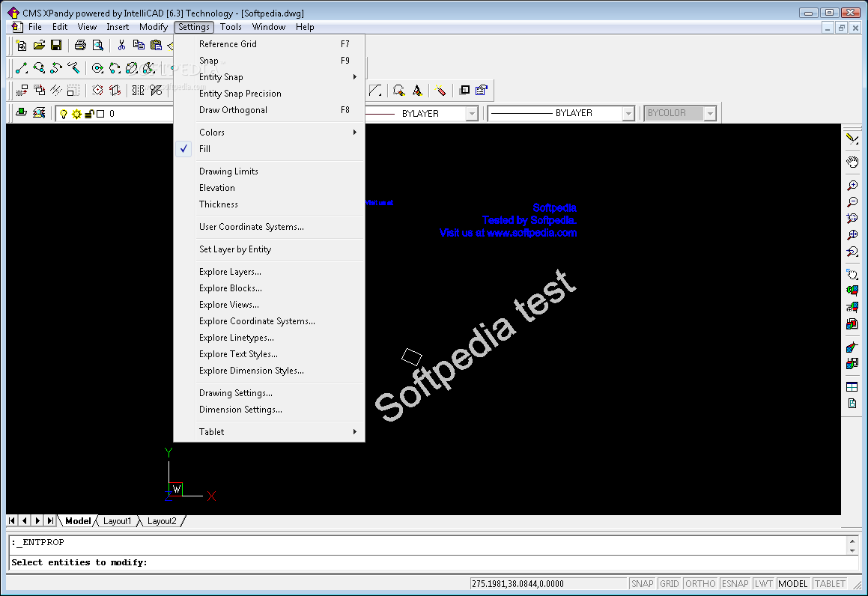Click the Text style A icon
The image size is (868, 596).
tap(417, 90)
